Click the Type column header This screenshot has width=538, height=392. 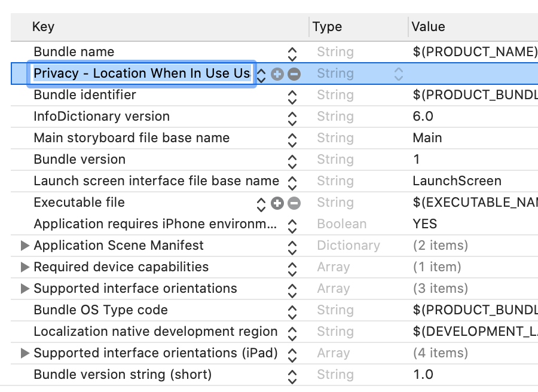pyautogui.click(x=328, y=27)
